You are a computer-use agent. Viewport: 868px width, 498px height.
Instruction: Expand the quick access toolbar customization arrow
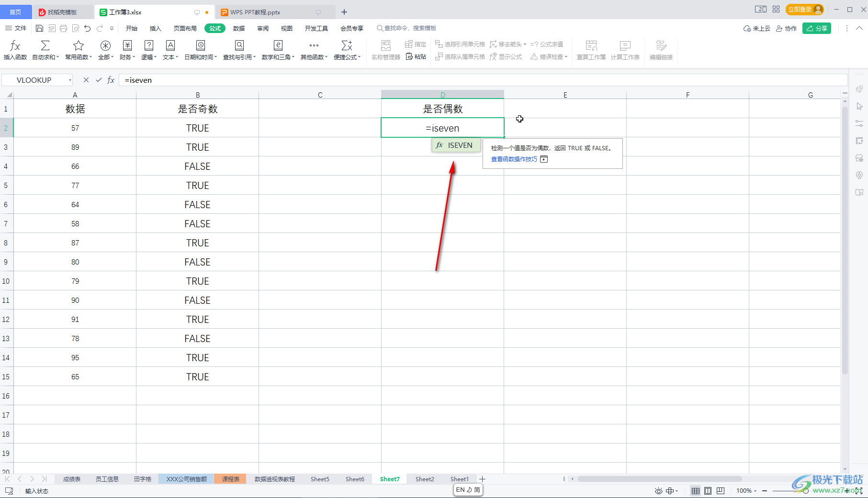(x=112, y=28)
